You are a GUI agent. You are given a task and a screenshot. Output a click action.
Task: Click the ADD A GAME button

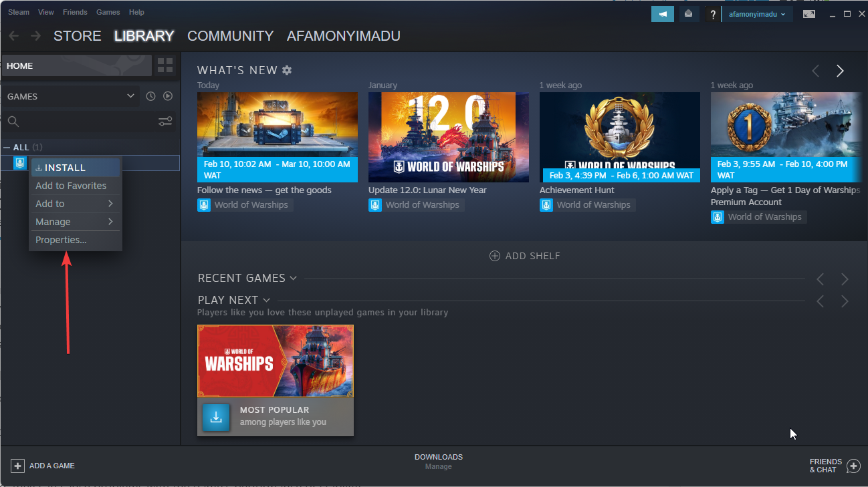(x=43, y=466)
